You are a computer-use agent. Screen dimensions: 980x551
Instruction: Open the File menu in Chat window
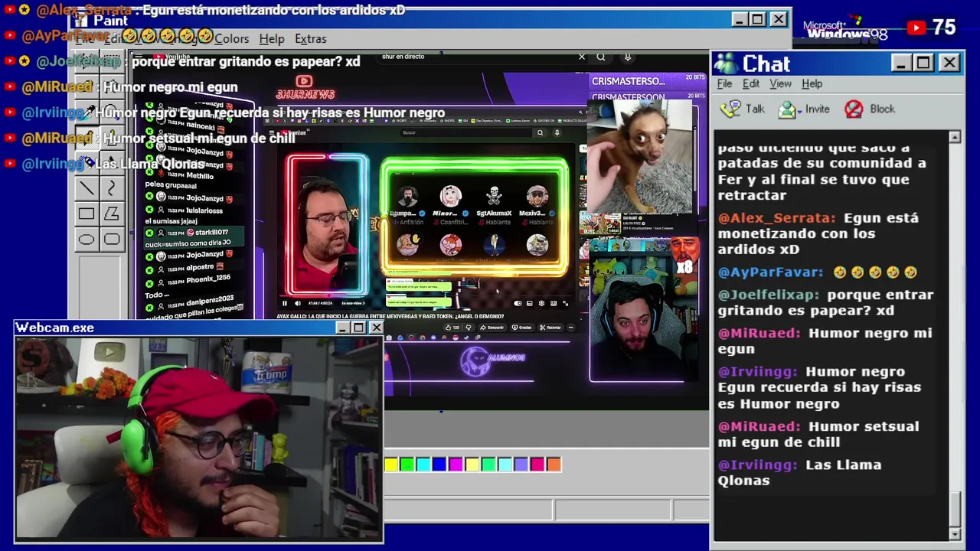pos(724,83)
